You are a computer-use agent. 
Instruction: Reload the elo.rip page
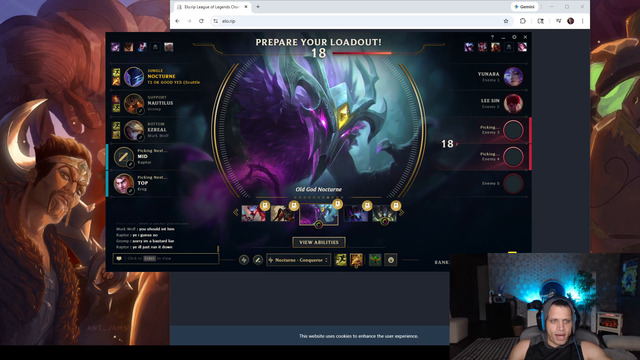click(201, 21)
